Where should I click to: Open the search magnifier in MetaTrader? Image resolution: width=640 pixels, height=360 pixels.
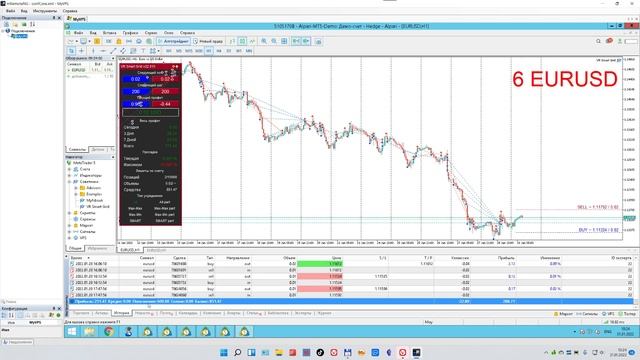[x=598, y=41]
